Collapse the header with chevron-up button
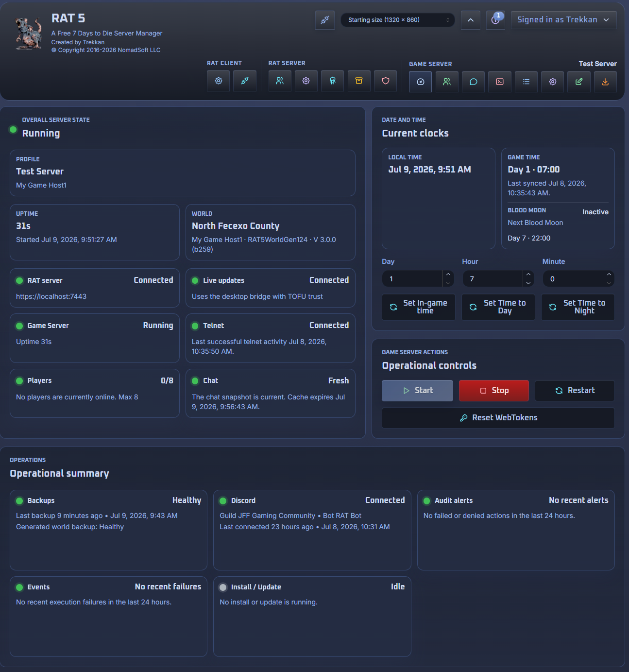The image size is (629, 672). coord(471,20)
